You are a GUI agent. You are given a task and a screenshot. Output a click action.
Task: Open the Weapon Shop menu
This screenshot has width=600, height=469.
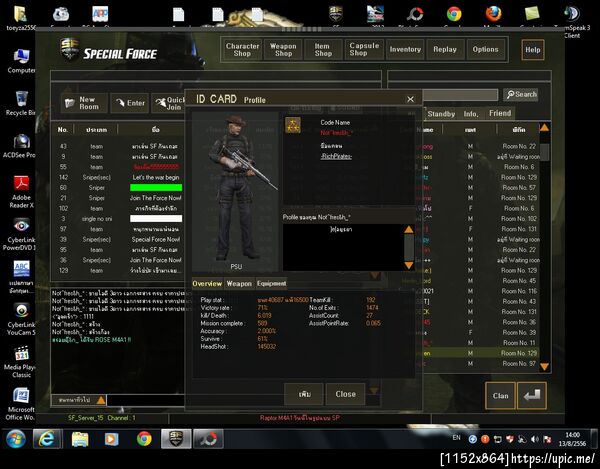pyautogui.click(x=283, y=49)
